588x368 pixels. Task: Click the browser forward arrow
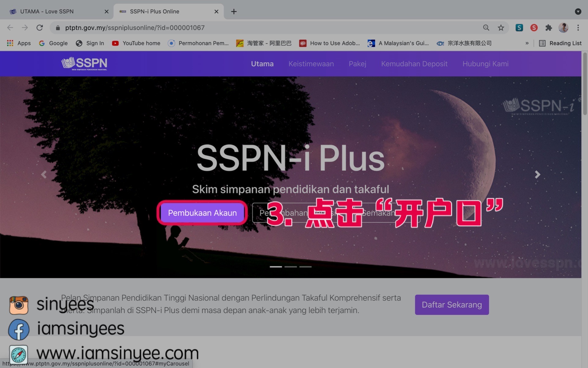[x=25, y=28]
